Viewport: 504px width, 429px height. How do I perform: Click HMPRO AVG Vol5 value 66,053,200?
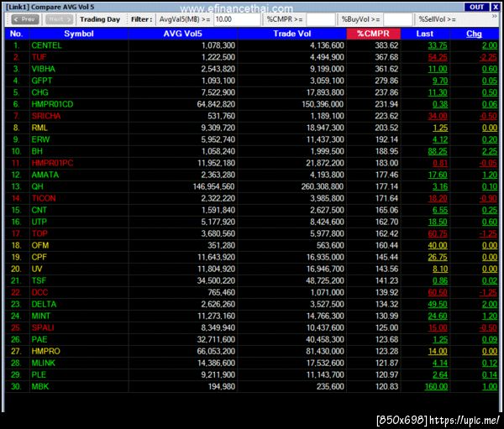point(216,351)
